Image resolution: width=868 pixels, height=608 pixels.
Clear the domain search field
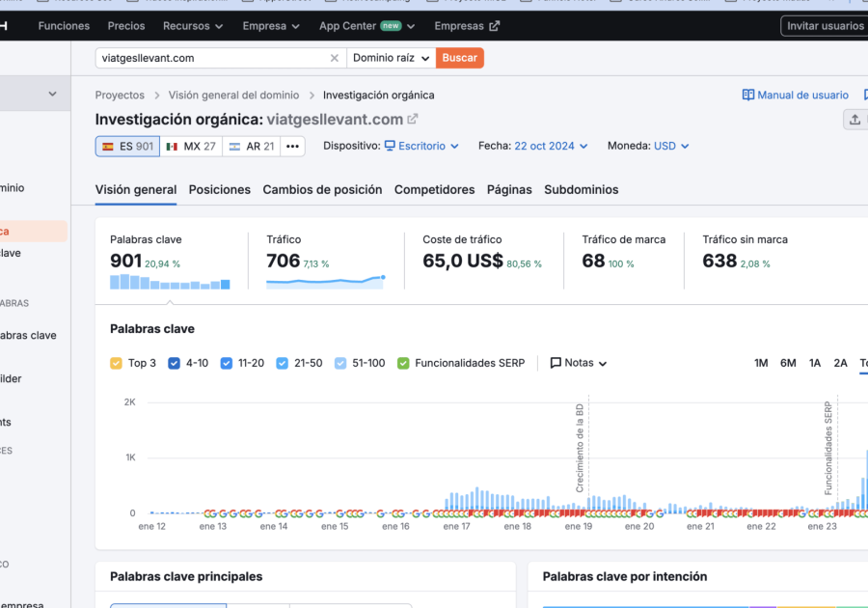(335, 58)
